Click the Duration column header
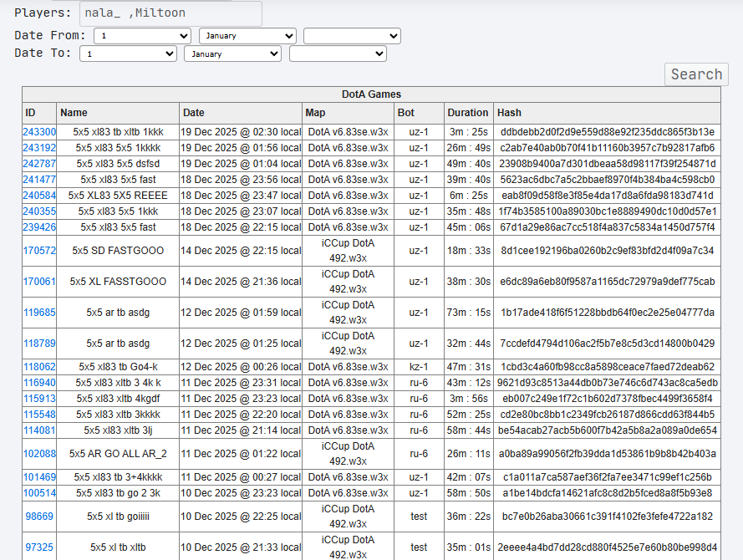This screenshot has width=743, height=560. pyautogui.click(x=469, y=113)
